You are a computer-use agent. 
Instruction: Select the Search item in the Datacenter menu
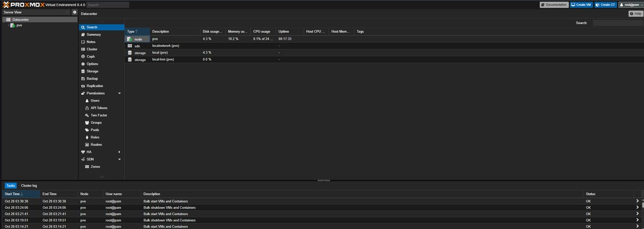tap(102, 27)
